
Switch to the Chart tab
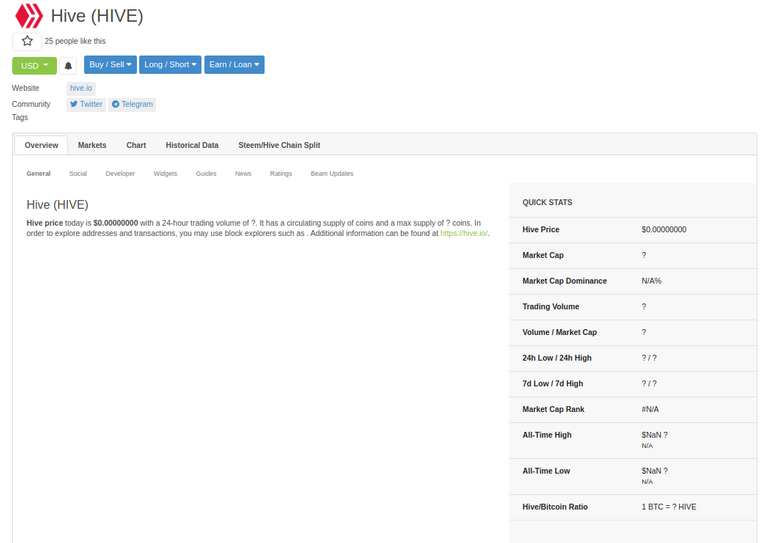point(136,145)
